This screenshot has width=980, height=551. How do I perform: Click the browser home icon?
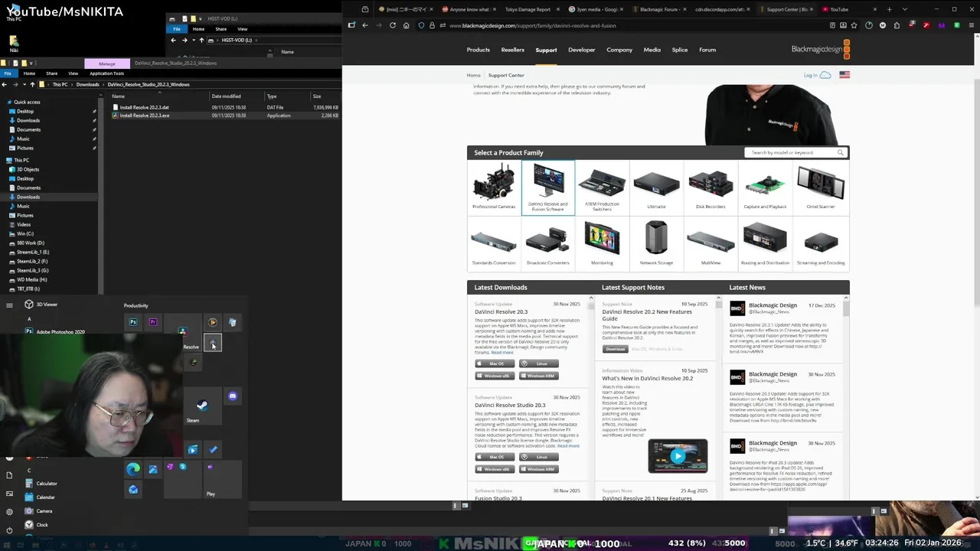407,25
